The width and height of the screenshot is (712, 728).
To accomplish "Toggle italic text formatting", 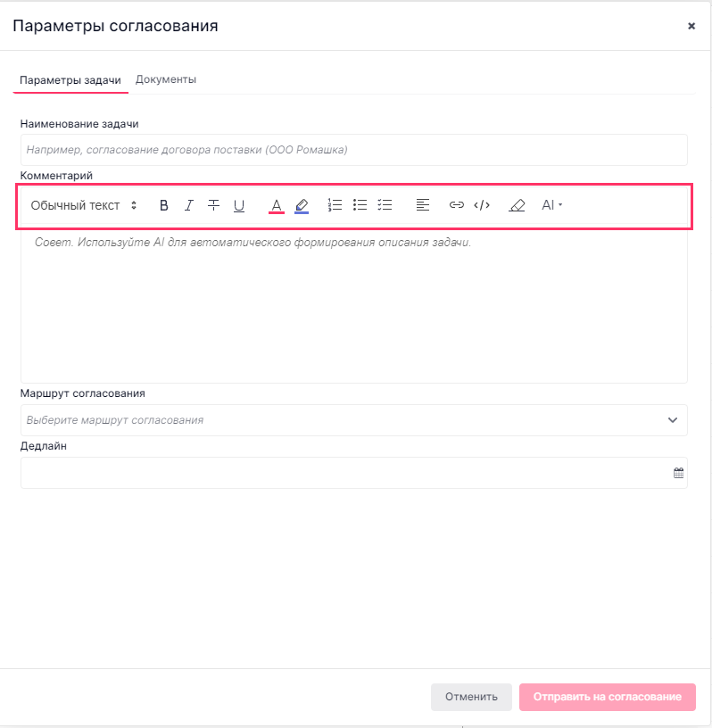I will (x=188, y=205).
